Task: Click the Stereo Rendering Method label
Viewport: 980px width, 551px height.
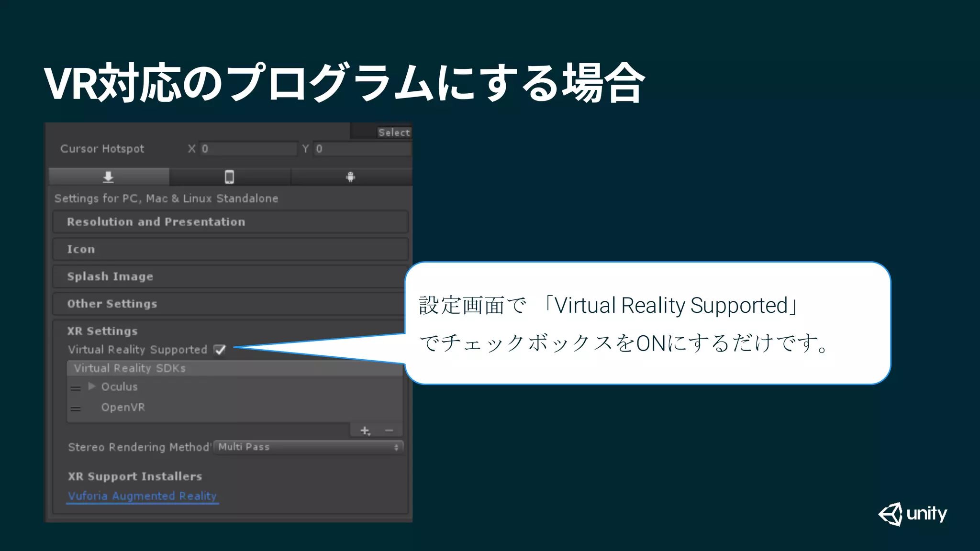Action: click(x=139, y=447)
